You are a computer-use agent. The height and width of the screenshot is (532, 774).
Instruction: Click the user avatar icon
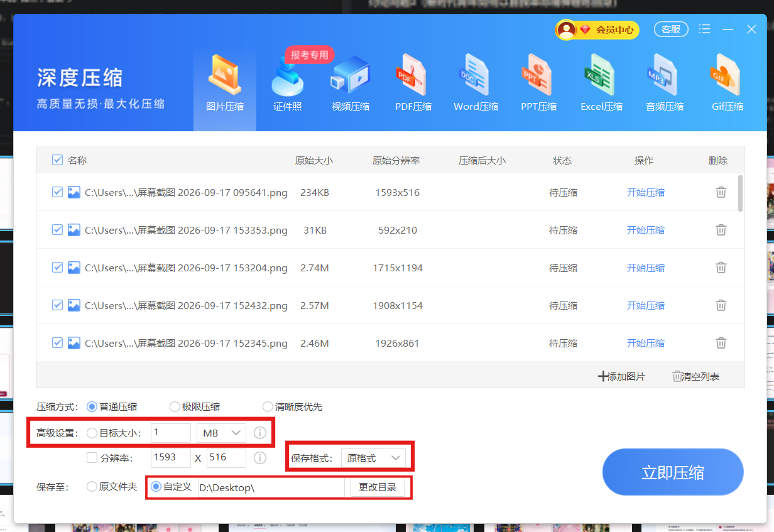[x=566, y=30]
